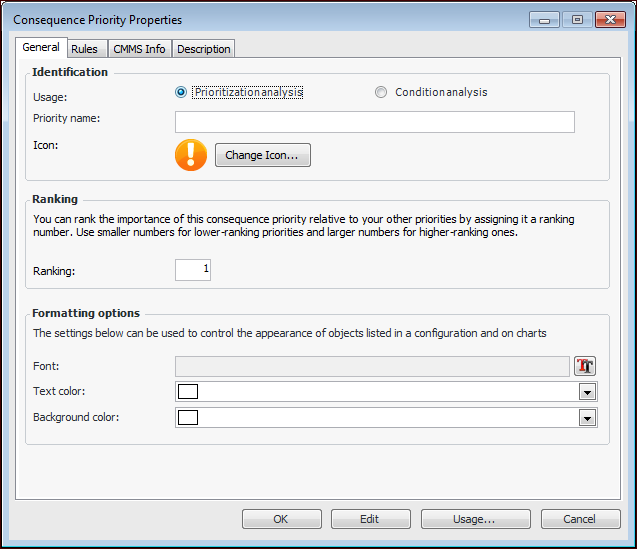Open the Background color dropdown arrow

pyautogui.click(x=588, y=417)
